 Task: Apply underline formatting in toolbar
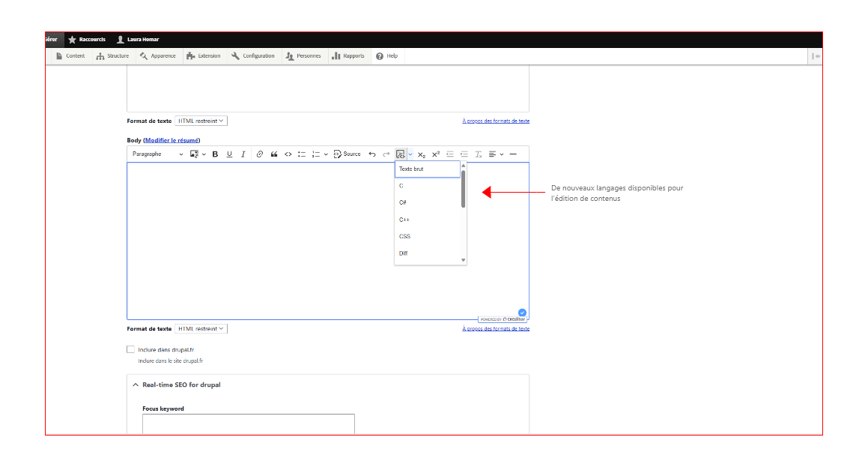(x=229, y=154)
